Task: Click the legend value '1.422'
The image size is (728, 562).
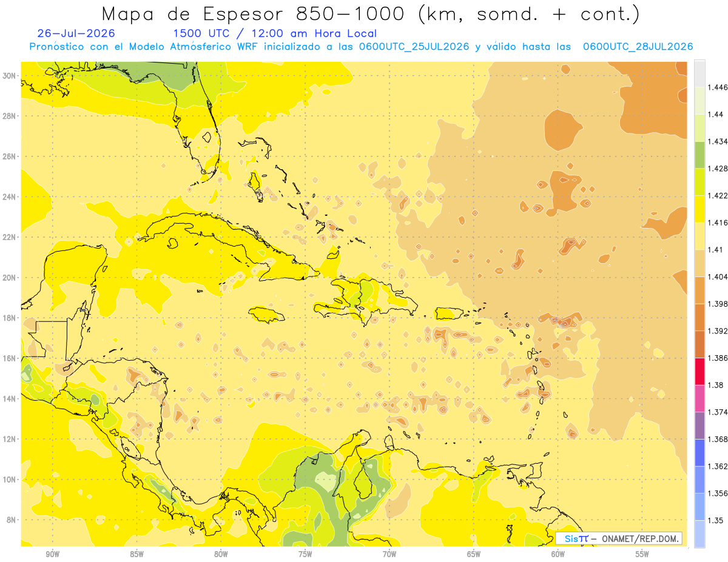Action: tap(718, 195)
